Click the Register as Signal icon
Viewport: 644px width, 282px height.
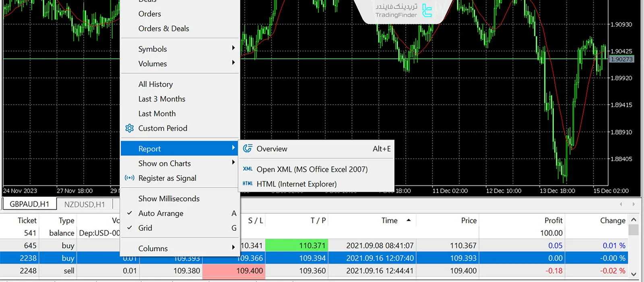[x=130, y=178]
